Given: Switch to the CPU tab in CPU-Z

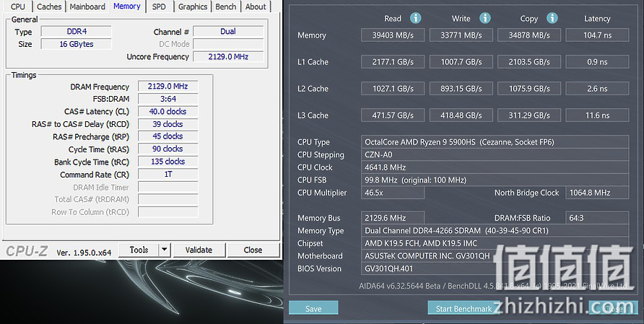Looking at the screenshot, I should tap(17, 6).
